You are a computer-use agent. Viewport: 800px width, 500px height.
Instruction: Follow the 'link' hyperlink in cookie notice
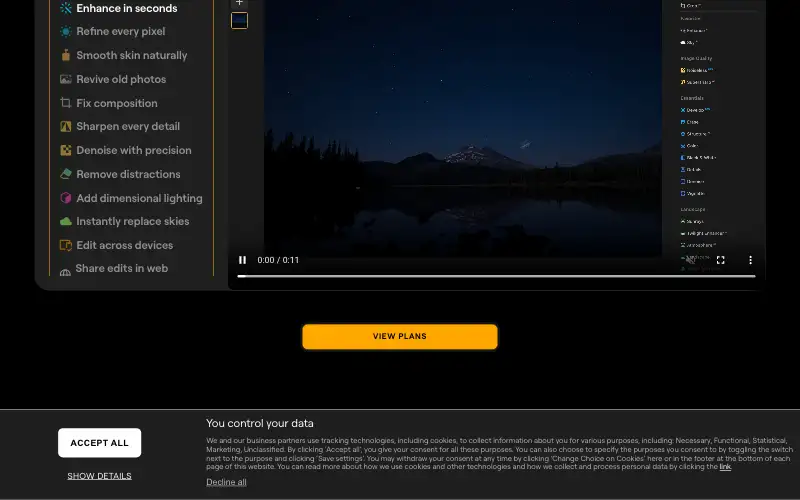(x=725, y=467)
